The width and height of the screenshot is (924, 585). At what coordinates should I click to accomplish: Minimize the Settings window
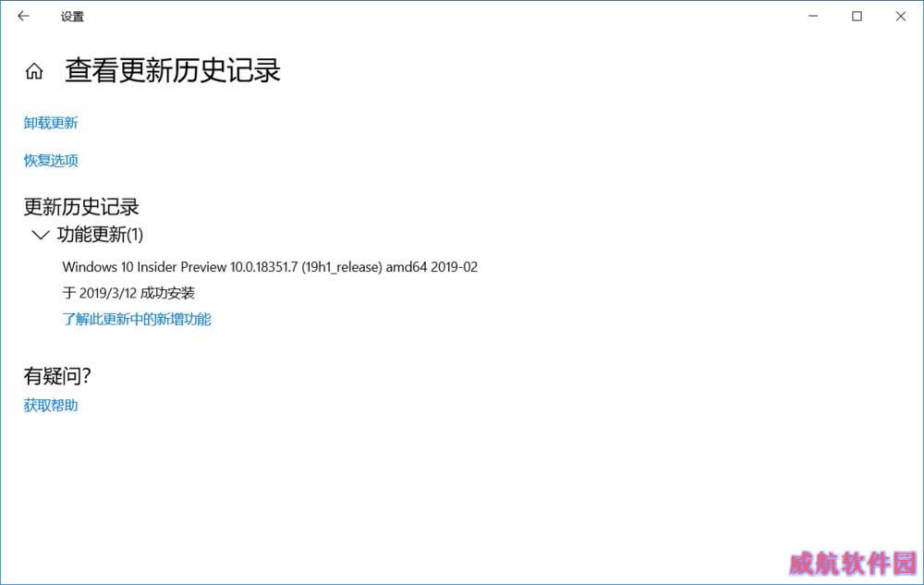(x=813, y=17)
